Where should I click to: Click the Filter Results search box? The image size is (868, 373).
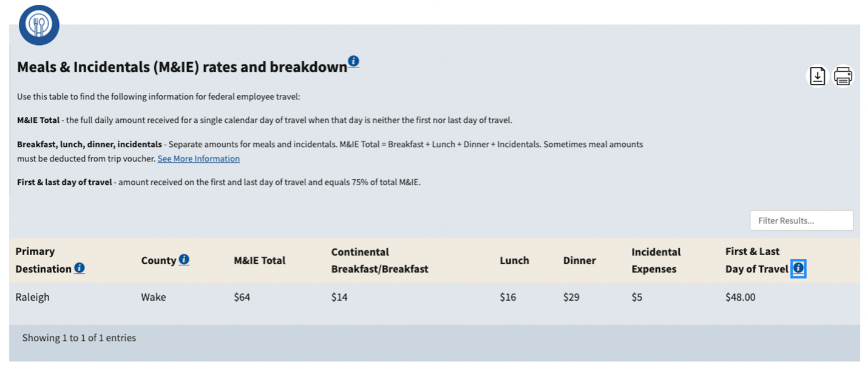[x=801, y=220]
